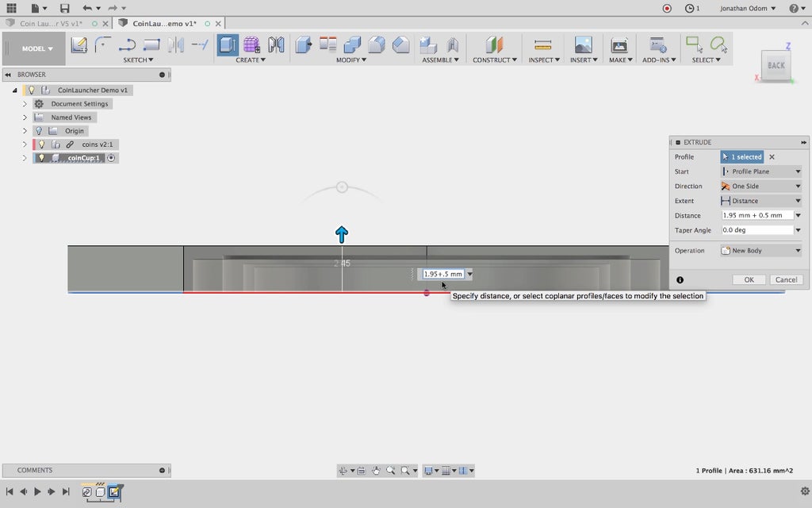Select the sketch Rectangle tool
The image size is (812, 508).
coord(151,44)
